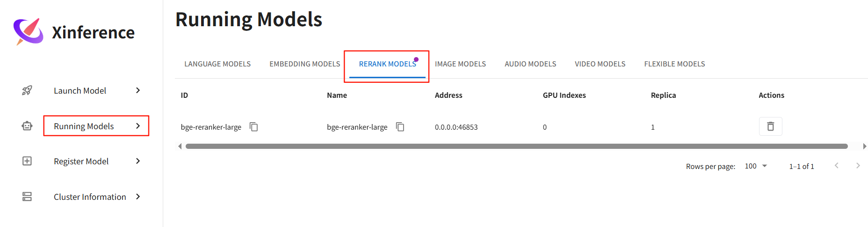This screenshot has height=227, width=868.
Task: Click the Replica column header
Action: click(663, 95)
